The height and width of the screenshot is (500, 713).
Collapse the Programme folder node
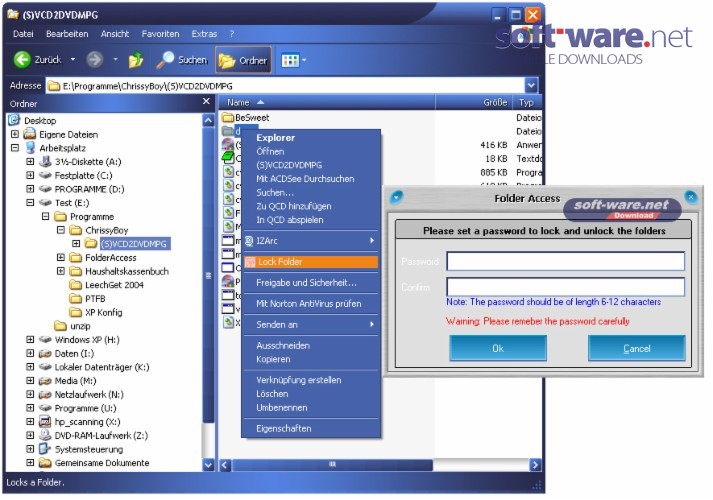click(45, 216)
